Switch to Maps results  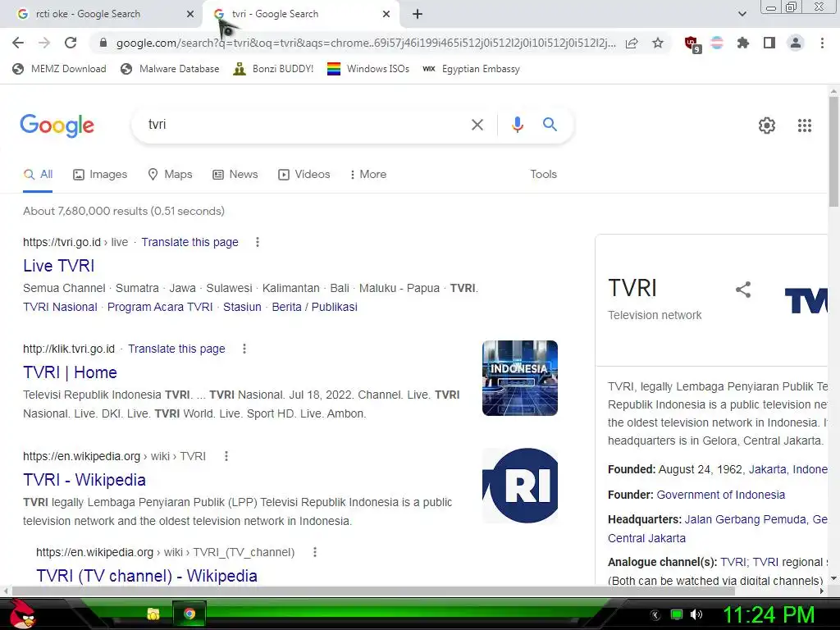click(x=170, y=174)
